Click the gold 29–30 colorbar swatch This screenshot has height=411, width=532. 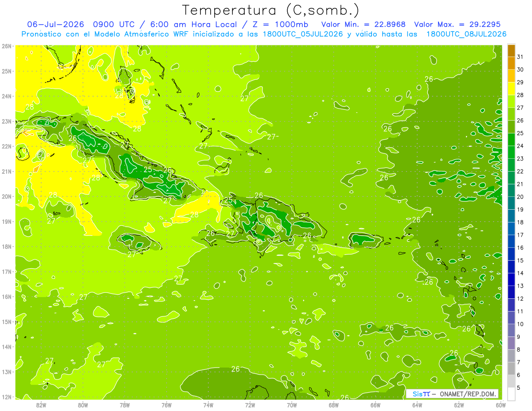511,76
